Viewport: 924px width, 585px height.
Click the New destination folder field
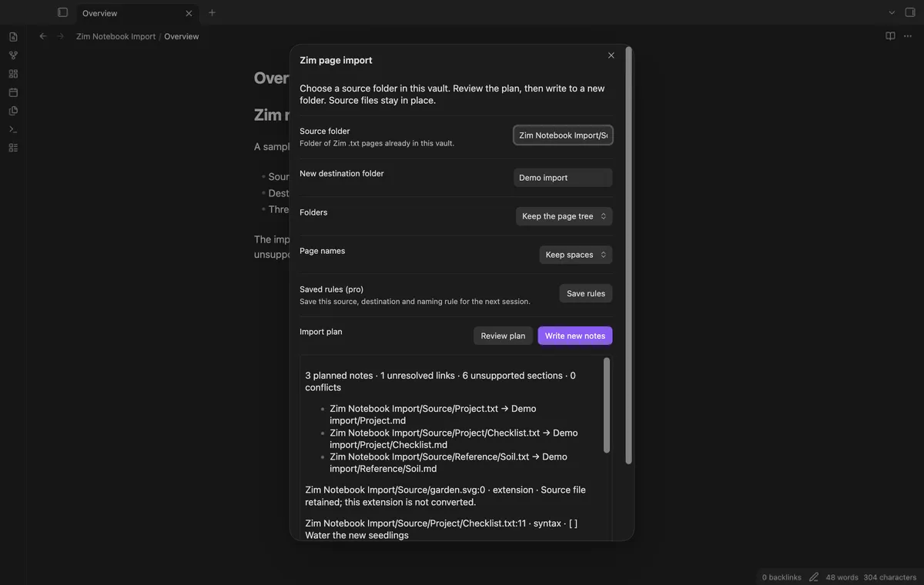point(563,177)
